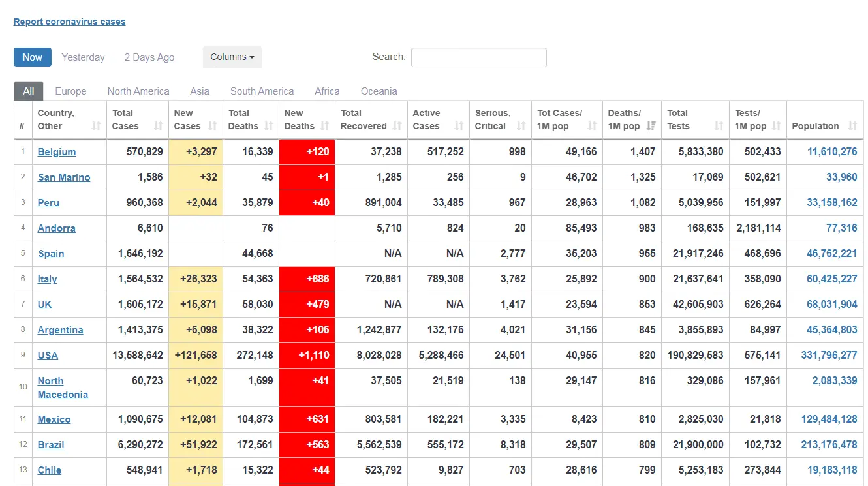
Task: Sort by Total Tests column icon
Action: click(719, 126)
